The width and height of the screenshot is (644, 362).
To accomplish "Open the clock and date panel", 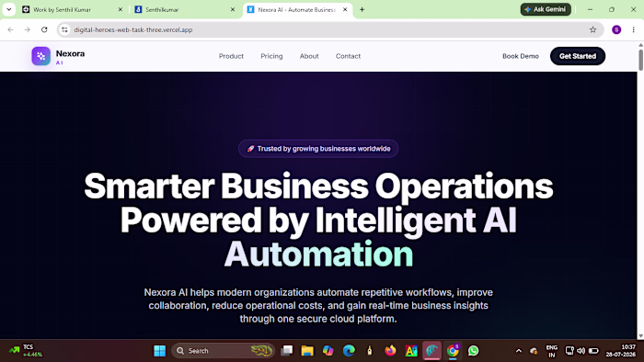I will [x=621, y=351].
